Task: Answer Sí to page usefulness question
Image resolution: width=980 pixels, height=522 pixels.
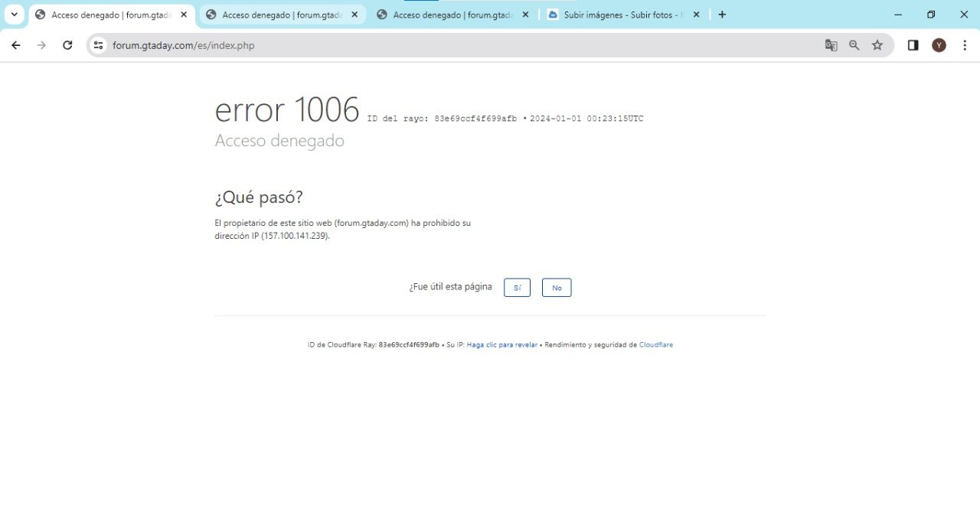Action: click(x=517, y=288)
